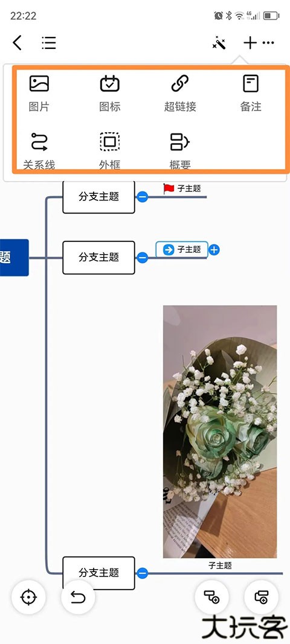The width and height of the screenshot is (290, 644).
Task: Collapse the bottom 分支主题 branch
Action: tap(142, 573)
